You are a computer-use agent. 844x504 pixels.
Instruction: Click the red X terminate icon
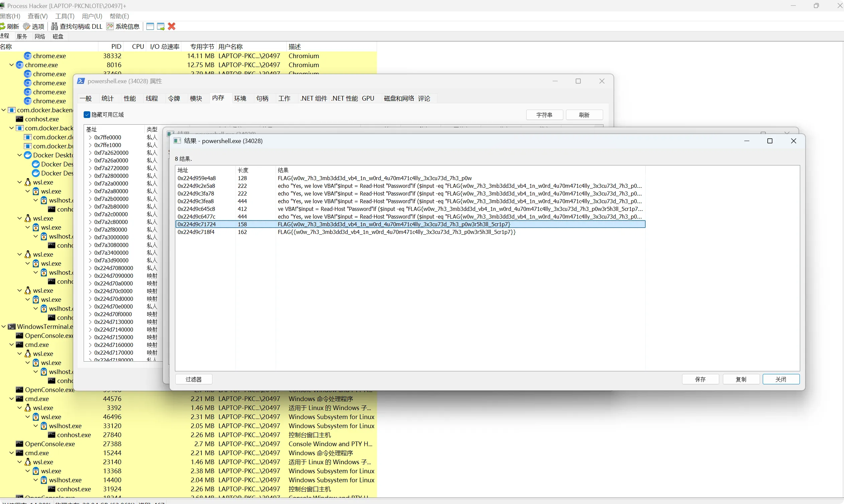(172, 26)
